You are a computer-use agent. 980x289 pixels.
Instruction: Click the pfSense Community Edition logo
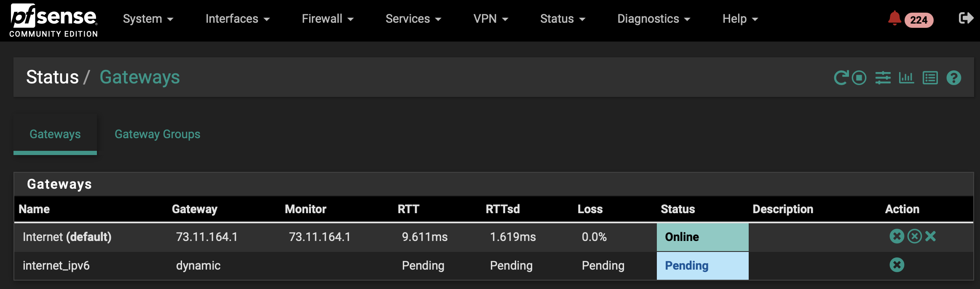tap(54, 20)
